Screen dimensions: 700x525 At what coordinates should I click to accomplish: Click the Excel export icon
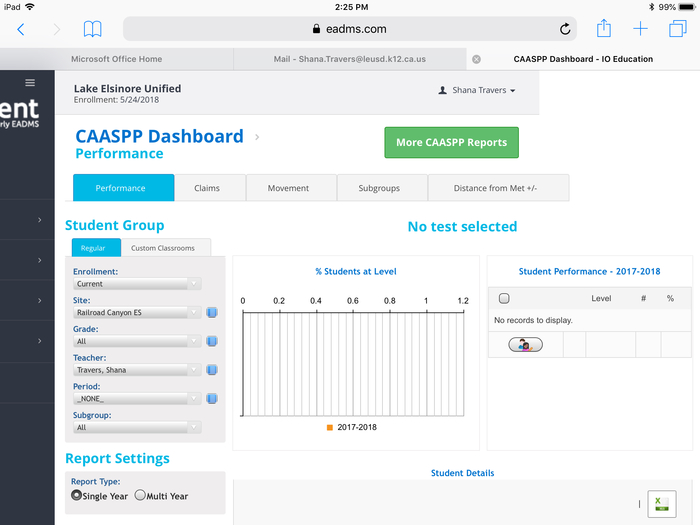coord(661,504)
